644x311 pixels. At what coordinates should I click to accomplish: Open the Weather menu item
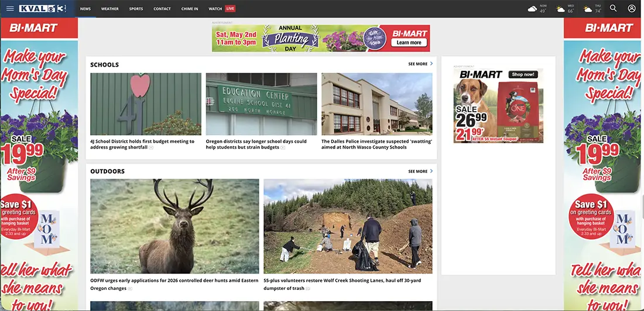(x=109, y=9)
